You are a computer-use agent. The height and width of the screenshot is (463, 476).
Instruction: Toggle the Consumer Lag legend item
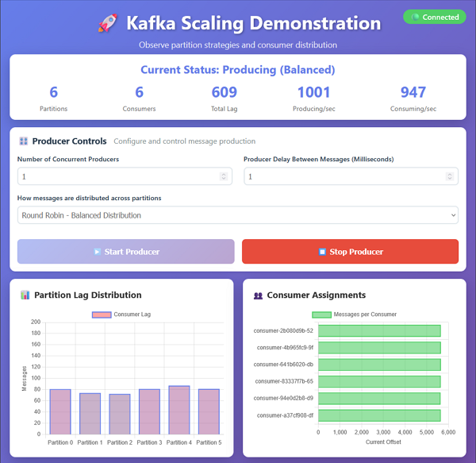coord(121,314)
